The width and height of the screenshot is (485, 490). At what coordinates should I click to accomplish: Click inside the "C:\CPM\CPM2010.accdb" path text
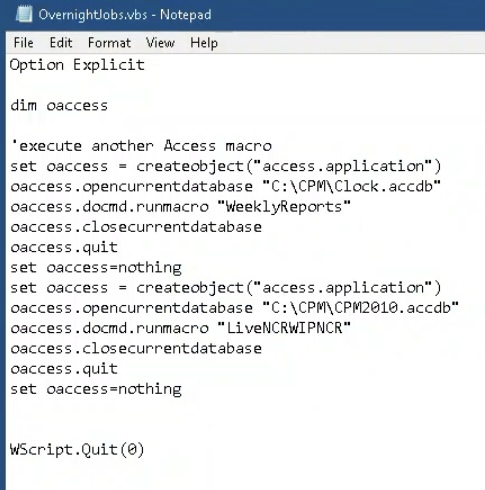(361, 308)
